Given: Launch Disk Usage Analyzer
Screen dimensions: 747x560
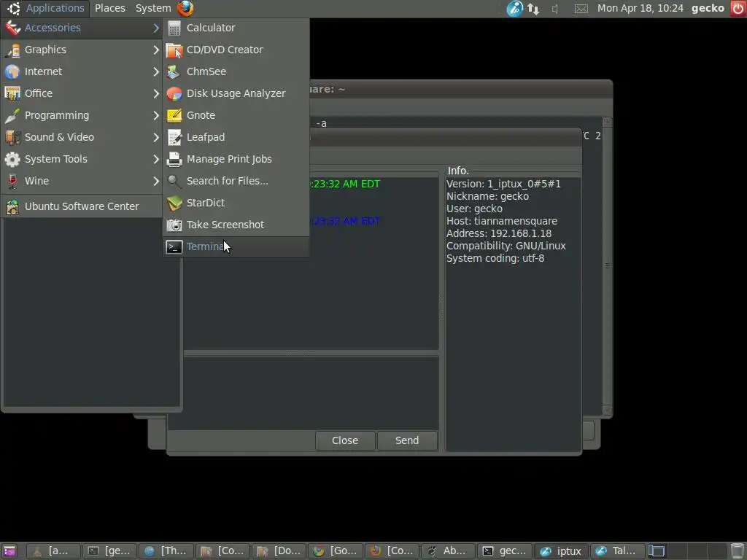Looking at the screenshot, I should pos(236,93).
